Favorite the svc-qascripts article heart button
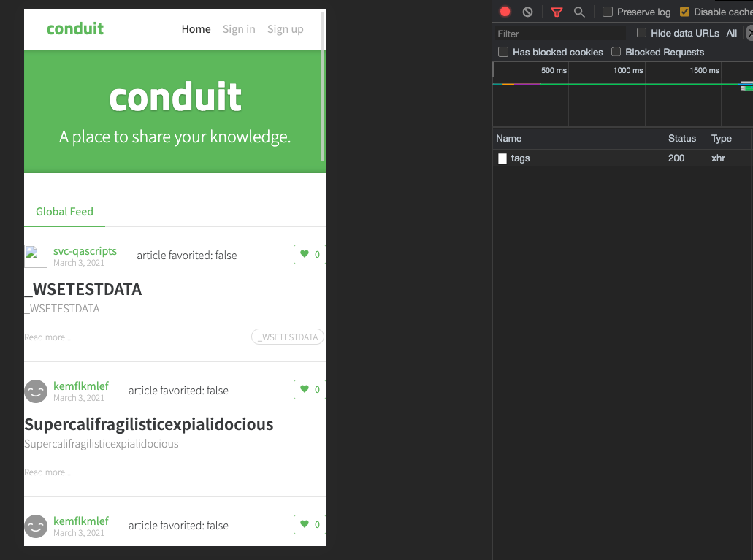 [310, 255]
